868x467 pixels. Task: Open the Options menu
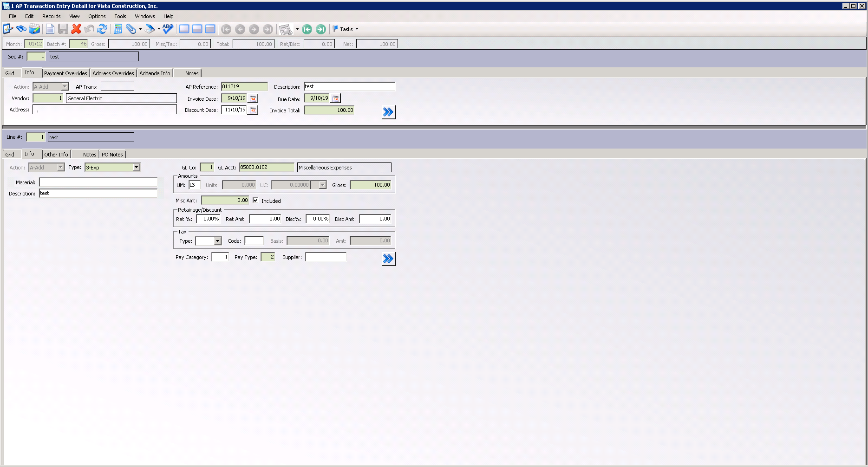pyautogui.click(x=97, y=16)
